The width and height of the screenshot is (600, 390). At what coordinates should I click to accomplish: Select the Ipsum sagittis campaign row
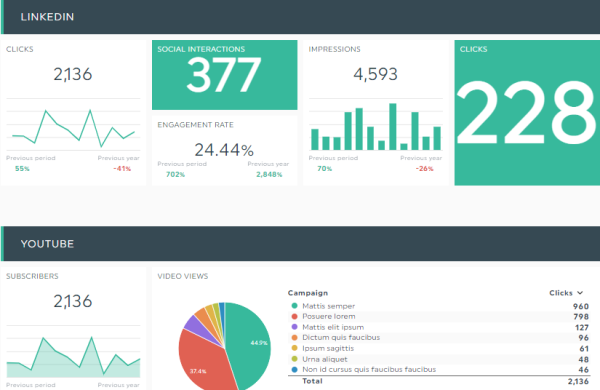(439, 348)
